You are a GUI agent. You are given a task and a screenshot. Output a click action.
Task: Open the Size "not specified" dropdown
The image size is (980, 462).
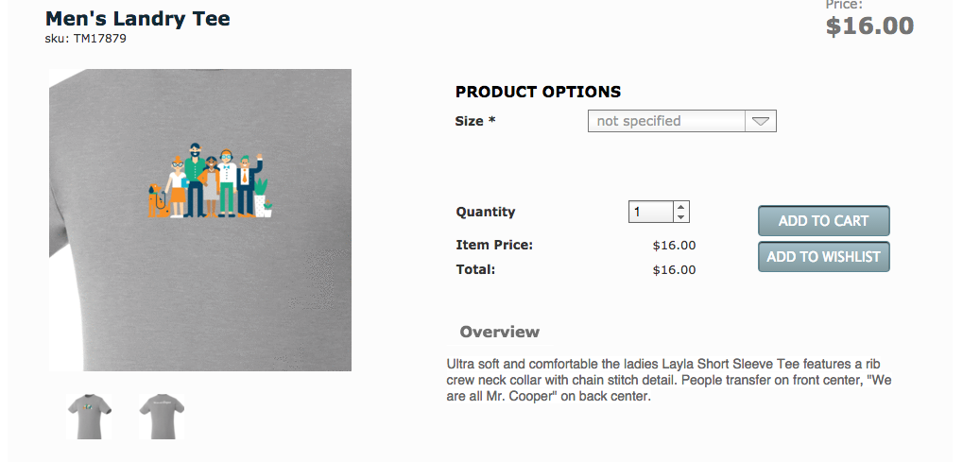[667, 121]
